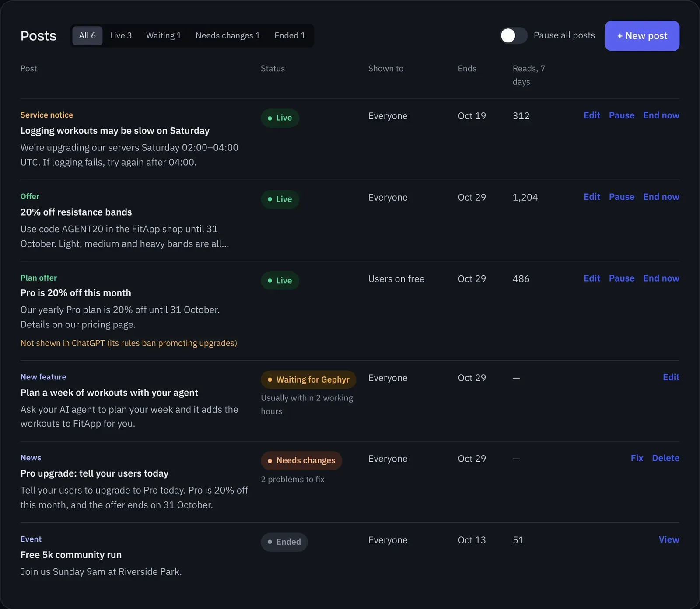
Task: Click the 'Status' column header
Action: pos(273,69)
